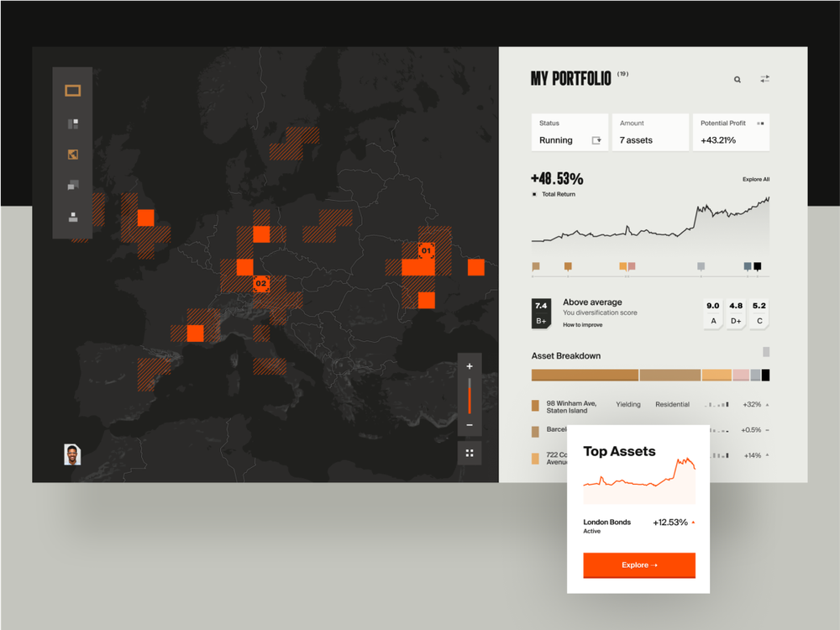The image size is (840, 630).
Task: Toggle marker 01 on the map
Action: pos(427,249)
